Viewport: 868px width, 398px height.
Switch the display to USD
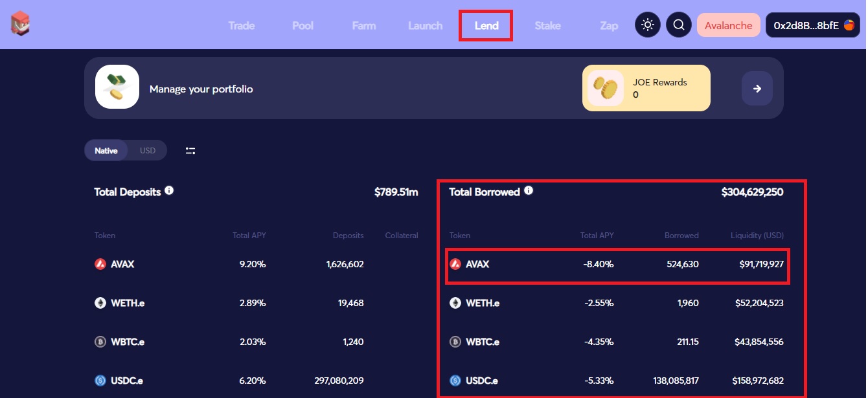[x=148, y=151]
